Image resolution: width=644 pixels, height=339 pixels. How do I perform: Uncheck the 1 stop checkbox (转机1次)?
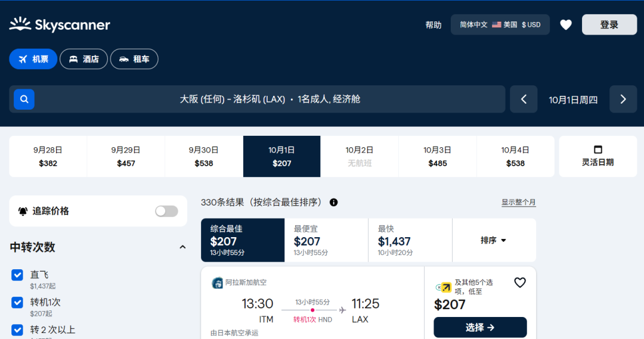(17, 302)
